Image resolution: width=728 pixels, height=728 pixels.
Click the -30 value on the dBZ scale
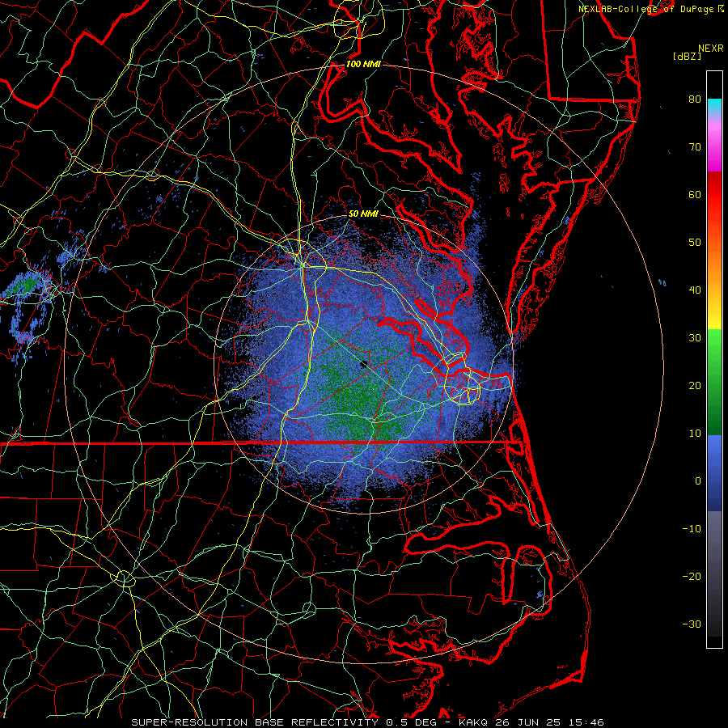(x=692, y=624)
